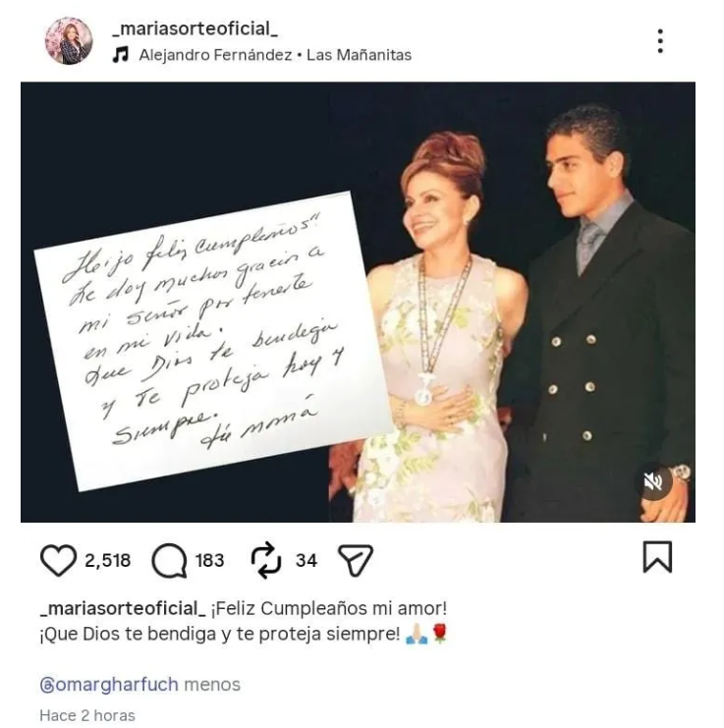Image resolution: width=724 pixels, height=728 pixels.
Task: Save post with the bookmark icon
Action: [657, 557]
